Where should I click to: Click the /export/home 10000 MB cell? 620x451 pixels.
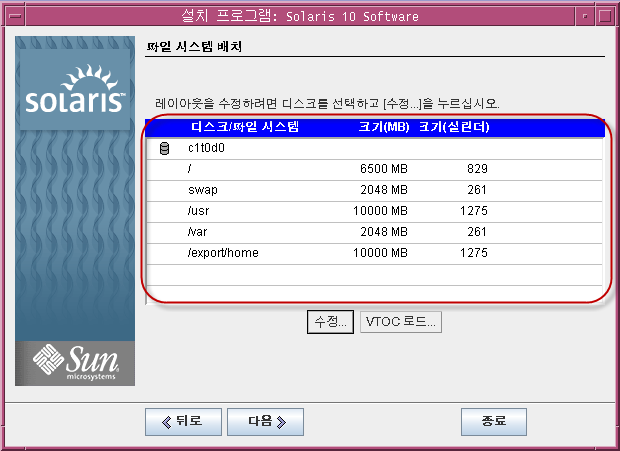point(380,253)
